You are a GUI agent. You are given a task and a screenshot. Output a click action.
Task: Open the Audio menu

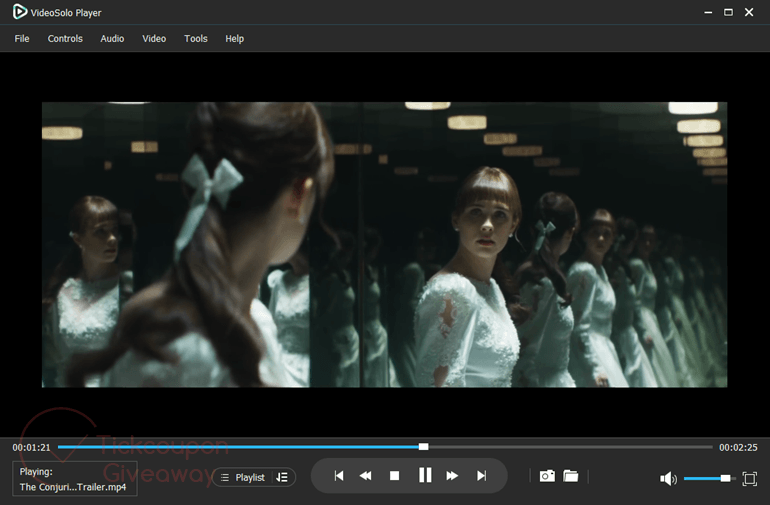(112, 38)
